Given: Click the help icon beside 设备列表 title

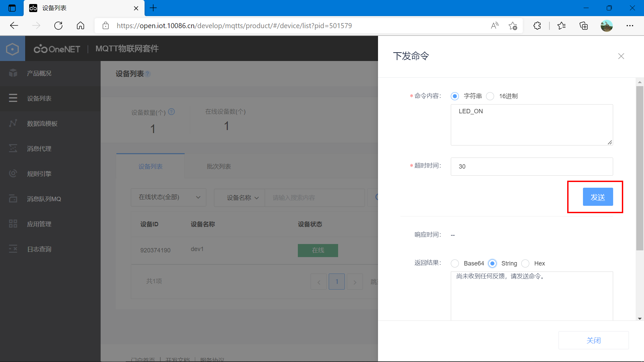Looking at the screenshot, I should point(148,74).
